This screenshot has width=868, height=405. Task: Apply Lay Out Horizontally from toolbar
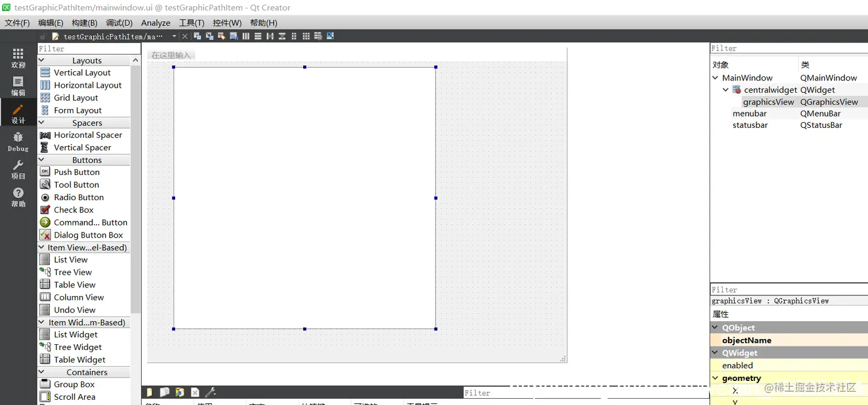(x=246, y=36)
